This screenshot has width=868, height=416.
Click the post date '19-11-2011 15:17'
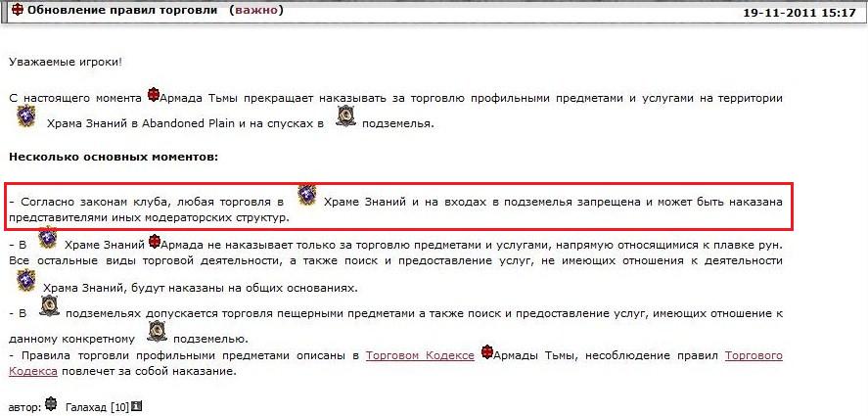(x=799, y=14)
